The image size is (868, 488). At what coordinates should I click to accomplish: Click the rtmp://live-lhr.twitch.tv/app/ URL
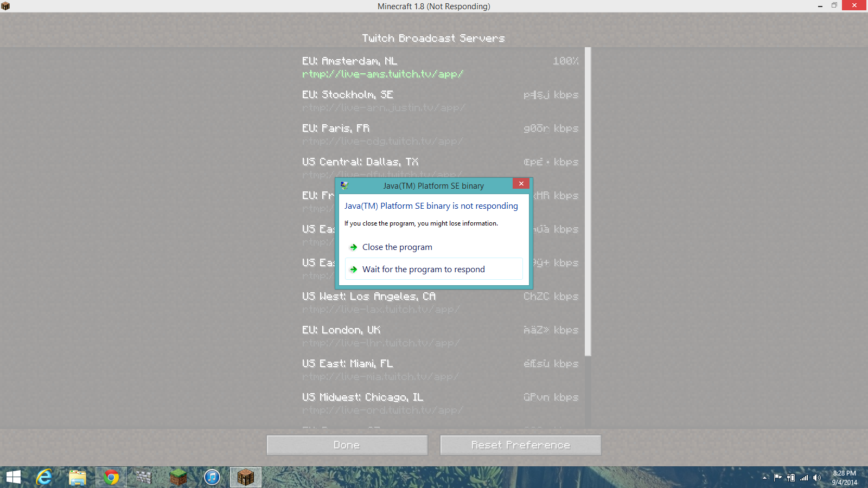coord(381,343)
